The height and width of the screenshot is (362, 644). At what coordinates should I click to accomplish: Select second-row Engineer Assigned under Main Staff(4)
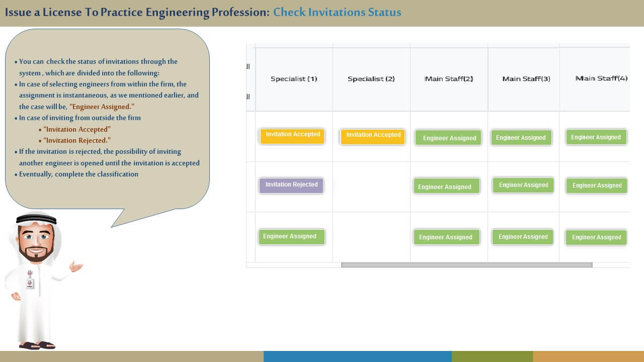[597, 186]
